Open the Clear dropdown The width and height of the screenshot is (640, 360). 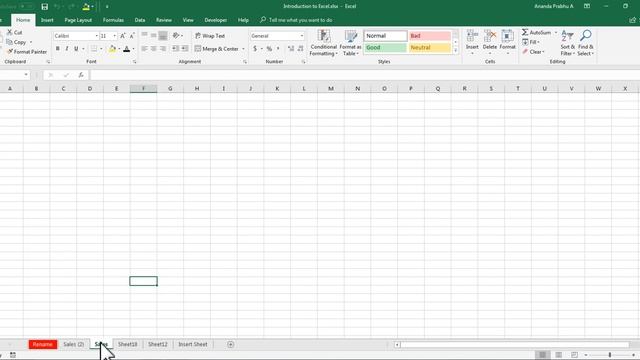(533, 52)
